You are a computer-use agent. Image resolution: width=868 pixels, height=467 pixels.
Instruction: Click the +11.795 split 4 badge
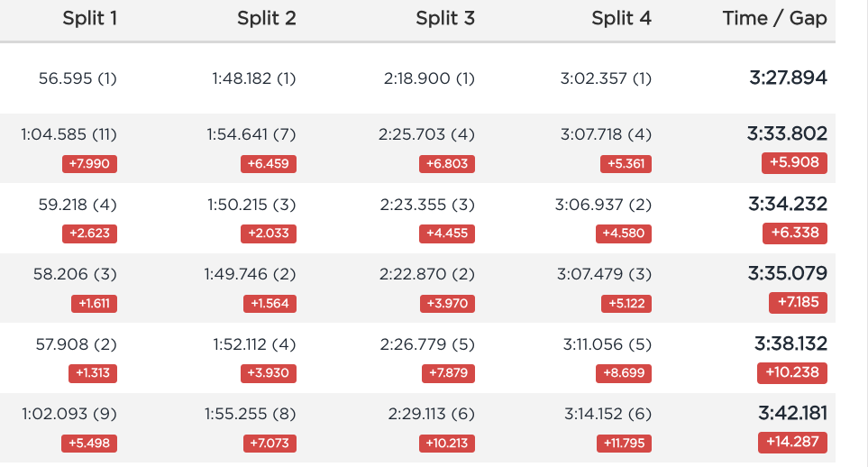coord(624,444)
